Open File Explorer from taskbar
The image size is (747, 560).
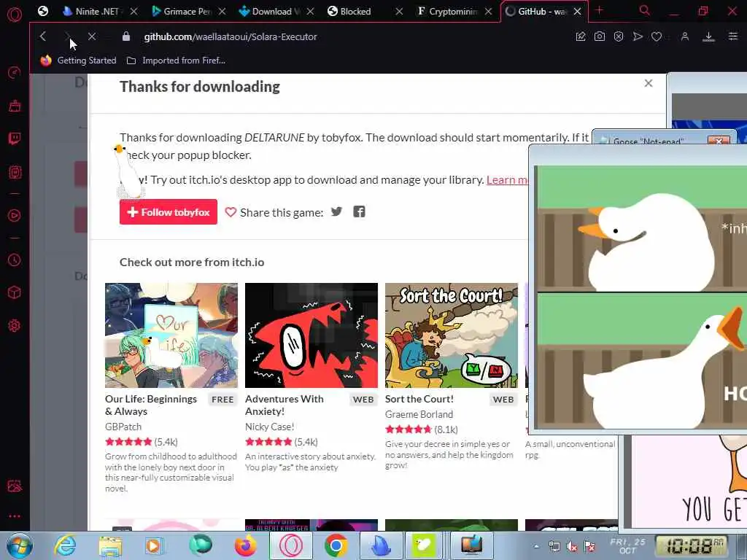point(110,545)
